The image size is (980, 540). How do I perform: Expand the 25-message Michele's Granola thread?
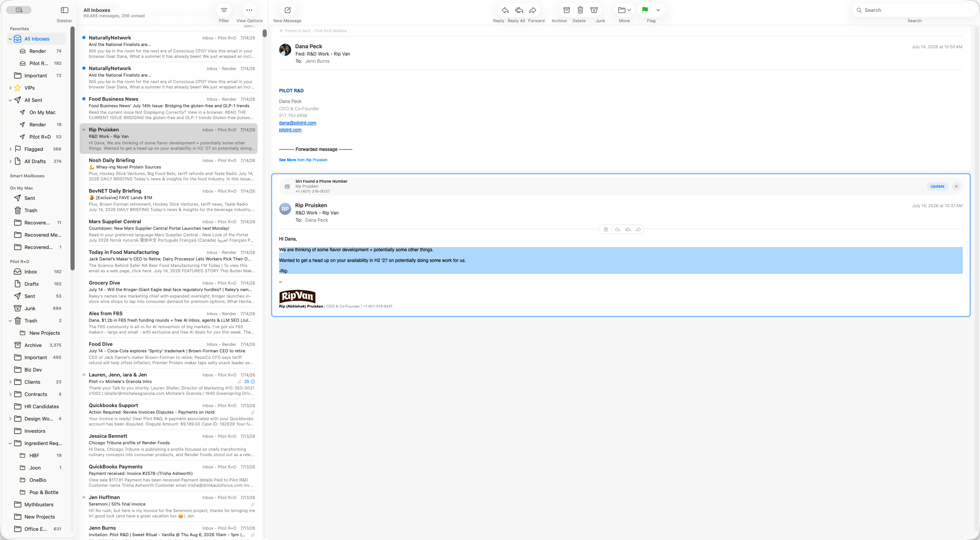tap(250, 382)
